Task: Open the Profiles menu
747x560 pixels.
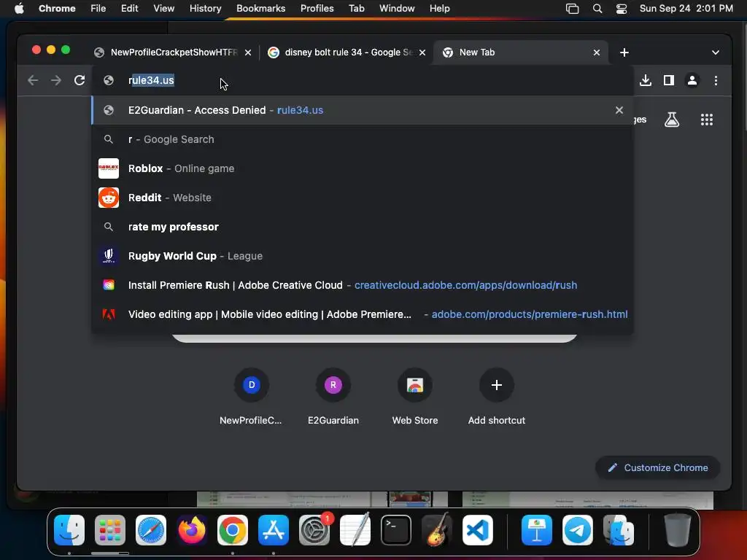Action: [x=317, y=9]
